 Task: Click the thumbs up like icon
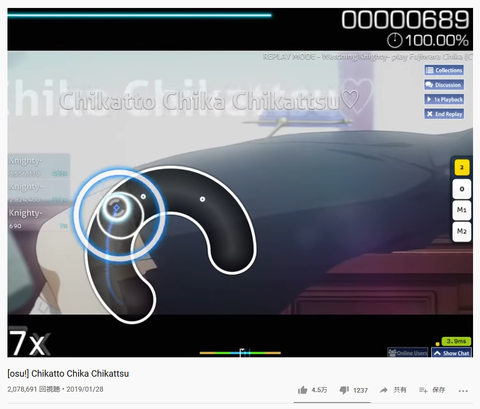pyautogui.click(x=302, y=390)
